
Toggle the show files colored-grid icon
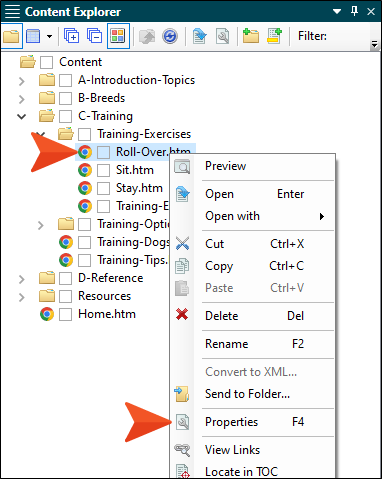118,36
